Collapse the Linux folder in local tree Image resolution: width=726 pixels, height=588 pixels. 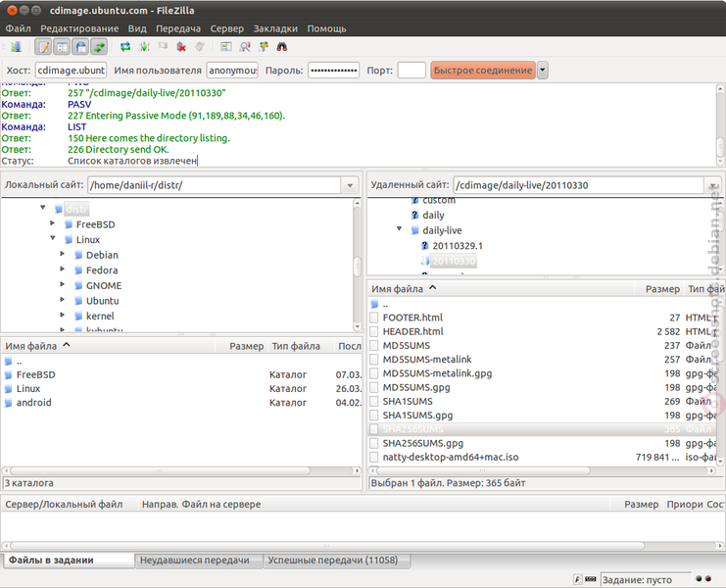(53, 238)
